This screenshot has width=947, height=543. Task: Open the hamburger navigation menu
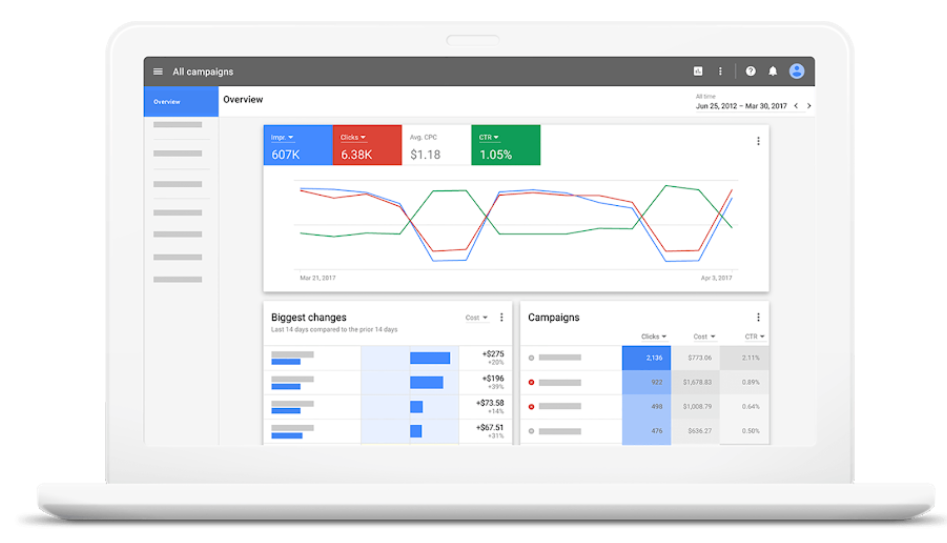[158, 72]
